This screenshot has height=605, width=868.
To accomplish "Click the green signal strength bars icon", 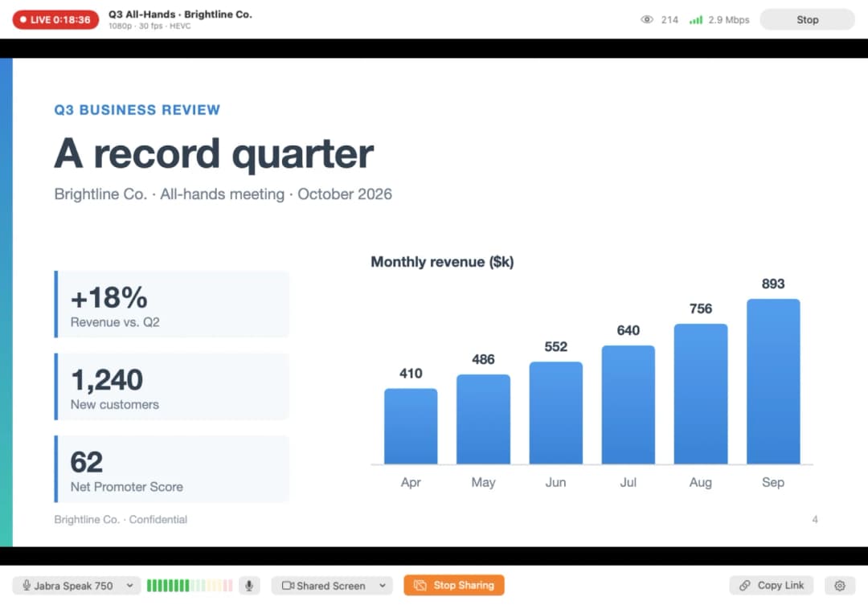I will 696,20.
